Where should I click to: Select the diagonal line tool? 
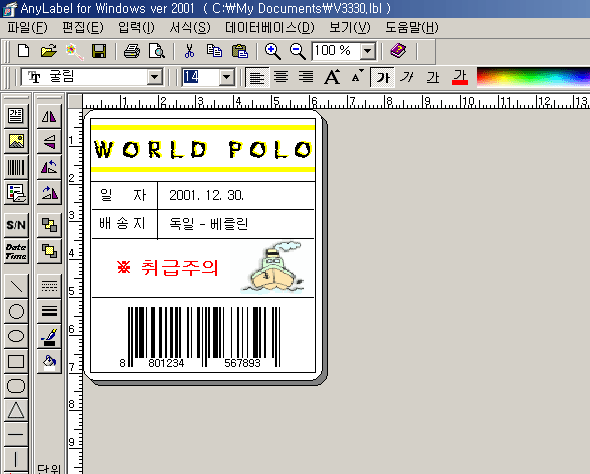[x=16, y=287]
